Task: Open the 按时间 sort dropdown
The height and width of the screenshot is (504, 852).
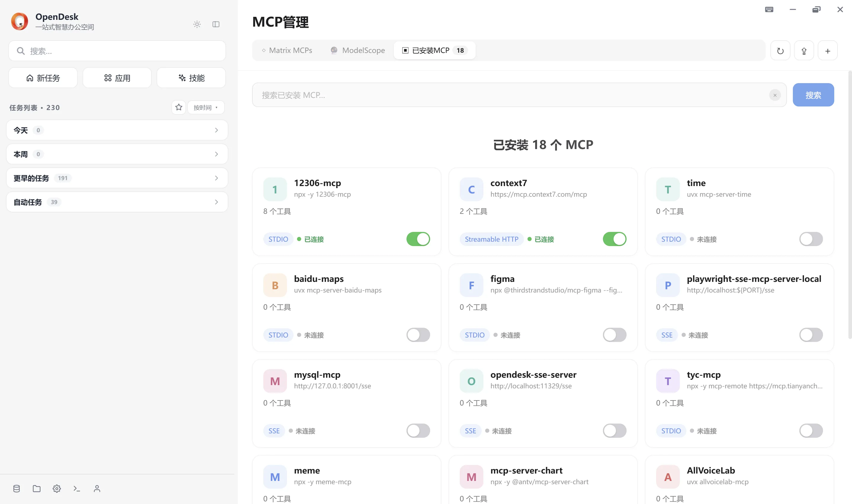Action: pos(206,107)
